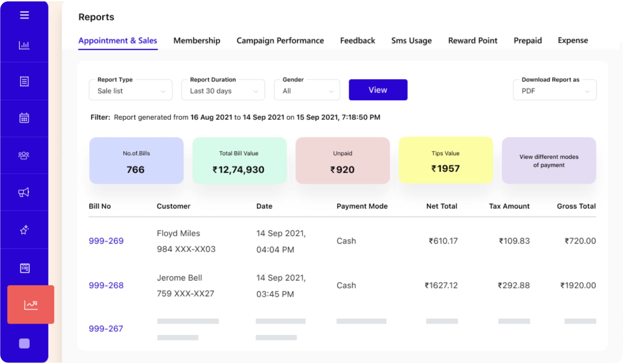Click the light purple square at sidebar bottom
Viewport: 623px width, 364px height.
pyautogui.click(x=24, y=343)
